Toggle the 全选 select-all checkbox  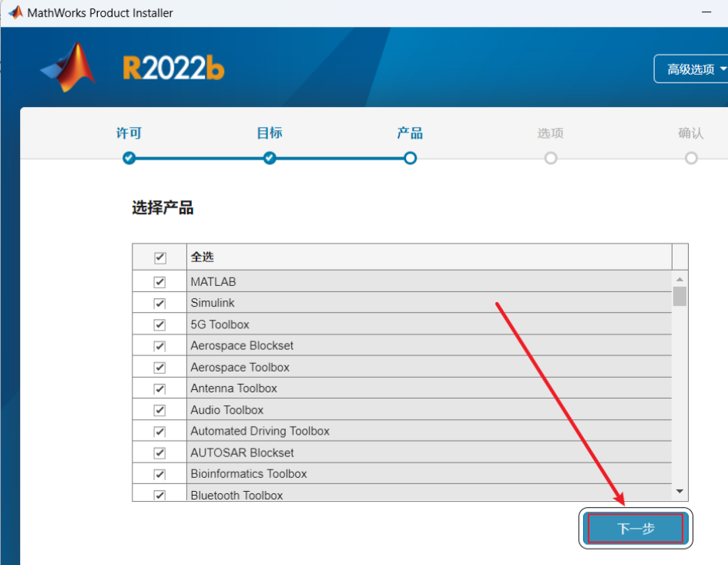(x=159, y=257)
